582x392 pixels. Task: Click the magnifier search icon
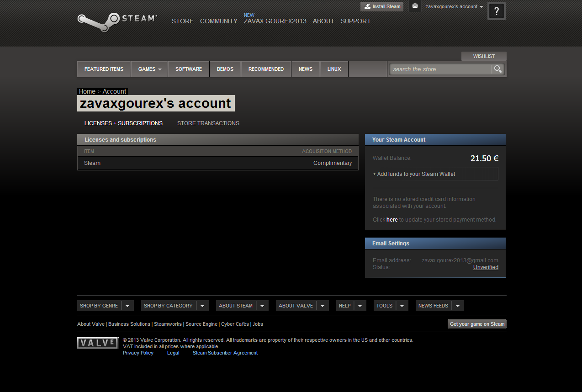[x=498, y=69]
